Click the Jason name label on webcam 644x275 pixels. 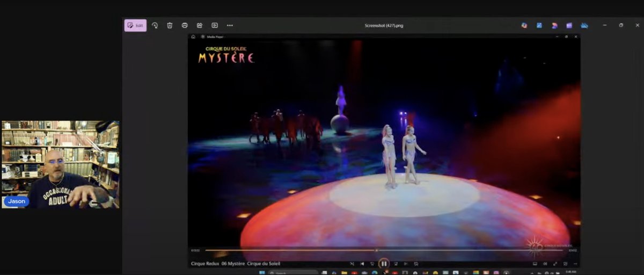point(17,201)
